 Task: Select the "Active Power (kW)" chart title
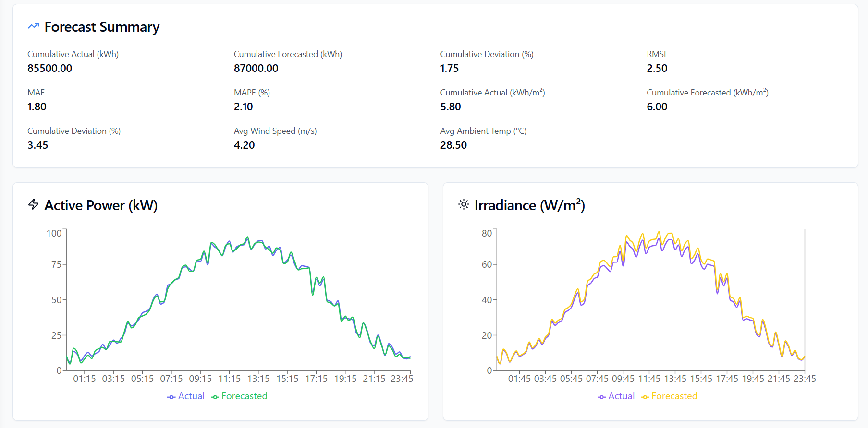coord(101,205)
